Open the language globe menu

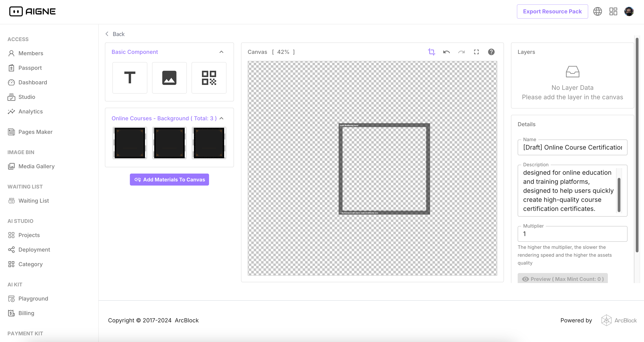(597, 12)
